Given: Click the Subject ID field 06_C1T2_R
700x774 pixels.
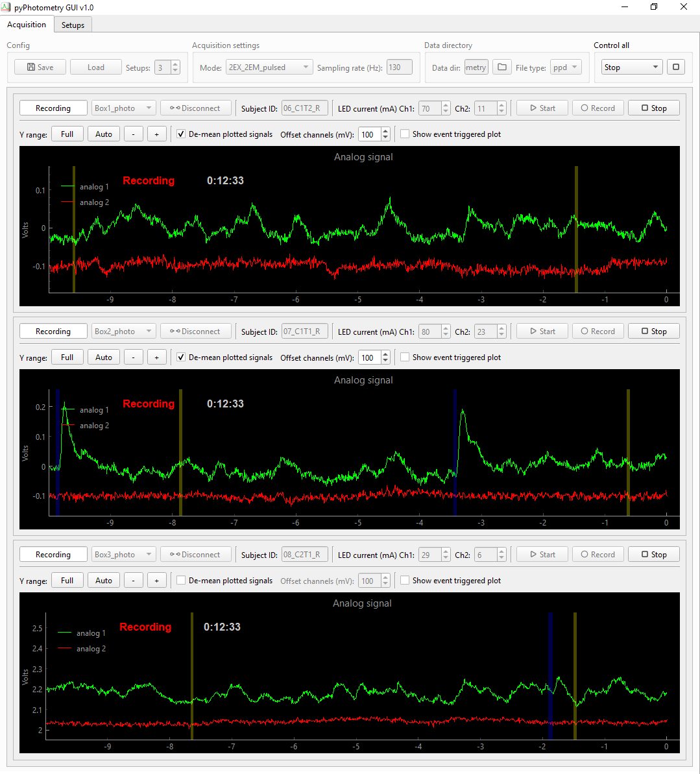Looking at the screenshot, I should pyautogui.click(x=304, y=108).
